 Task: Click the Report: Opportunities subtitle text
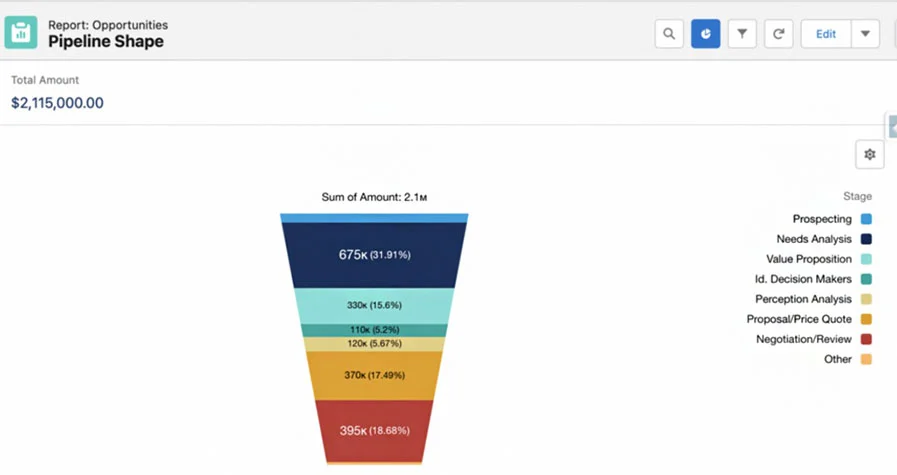[x=108, y=25]
